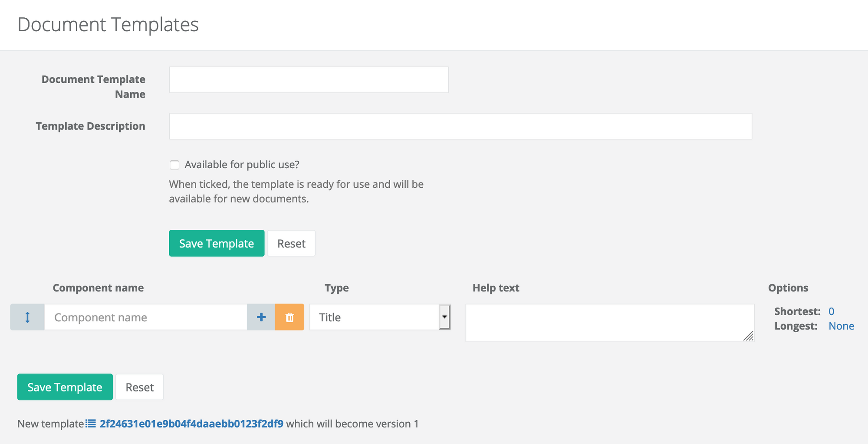868x444 pixels.
Task: Focus the Document Template Name field
Action: point(309,80)
